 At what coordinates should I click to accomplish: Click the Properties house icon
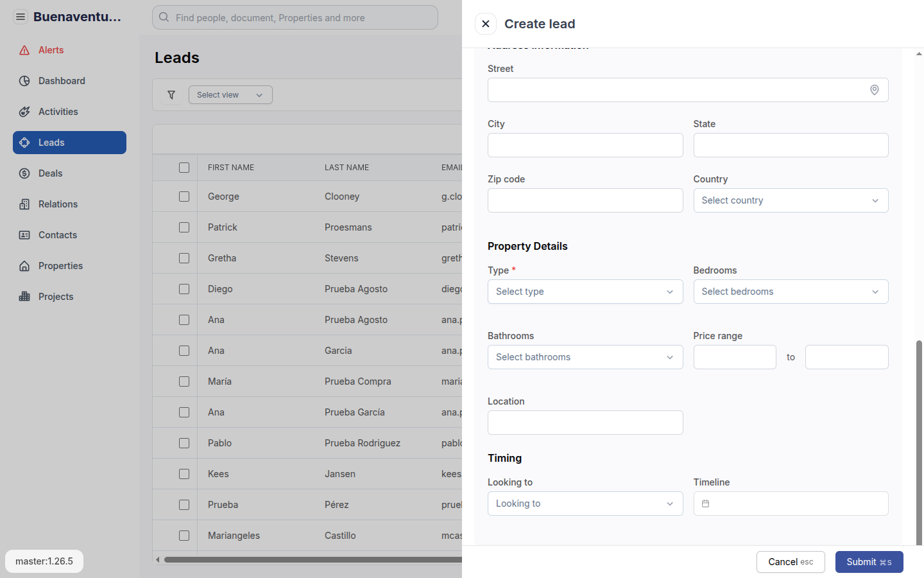tap(24, 266)
